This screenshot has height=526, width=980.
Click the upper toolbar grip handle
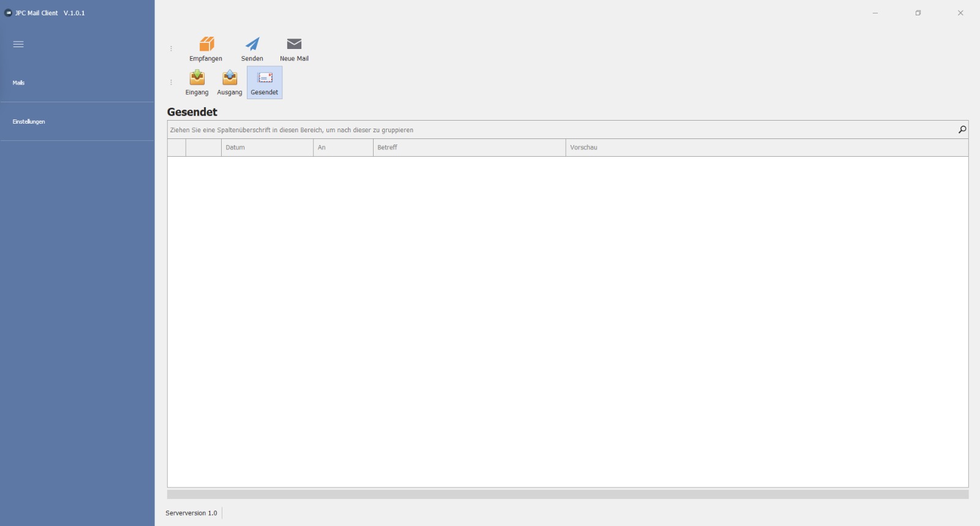pyautogui.click(x=171, y=48)
